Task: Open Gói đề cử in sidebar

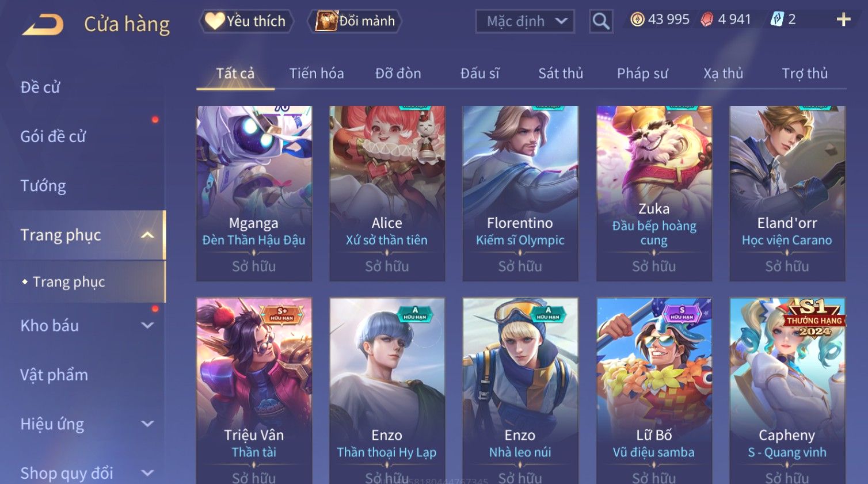Action: [x=53, y=136]
